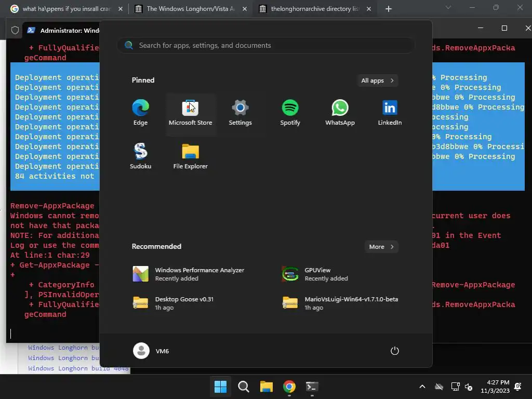Open a new Chrome tab
The height and width of the screenshot is (399, 532).
point(389,9)
